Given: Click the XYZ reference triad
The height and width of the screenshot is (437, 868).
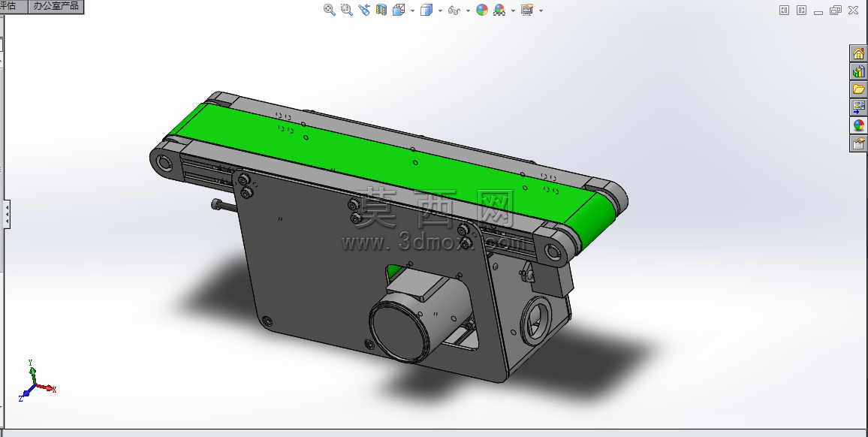Looking at the screenshot, I should click(x=37, y=381).
